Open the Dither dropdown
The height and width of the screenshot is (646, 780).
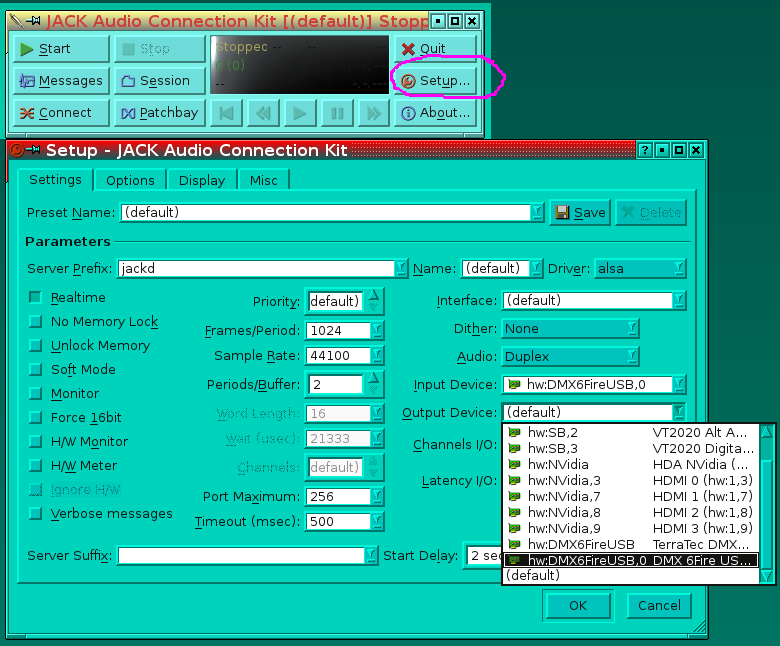click(x=570, y=329)
